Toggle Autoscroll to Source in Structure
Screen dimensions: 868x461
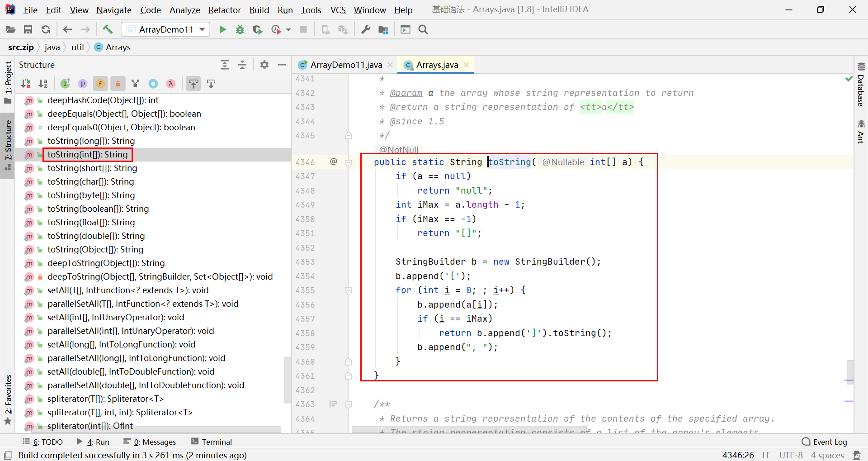193,84
